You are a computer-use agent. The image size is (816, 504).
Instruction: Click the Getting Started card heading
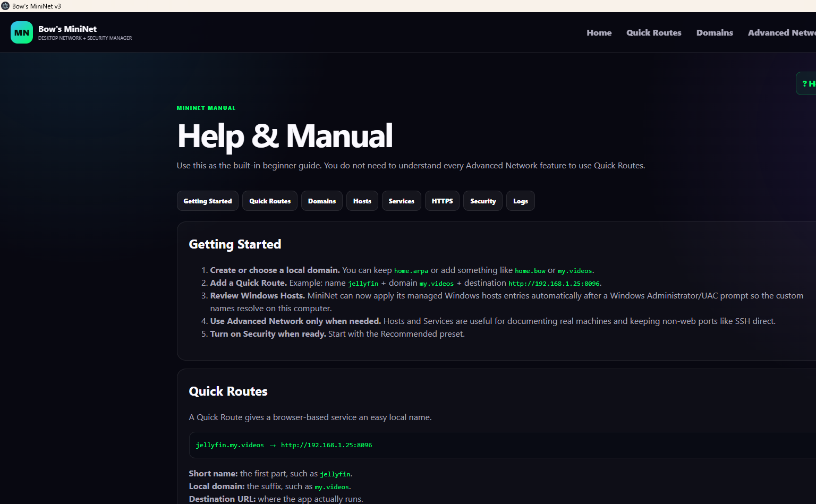235,244
